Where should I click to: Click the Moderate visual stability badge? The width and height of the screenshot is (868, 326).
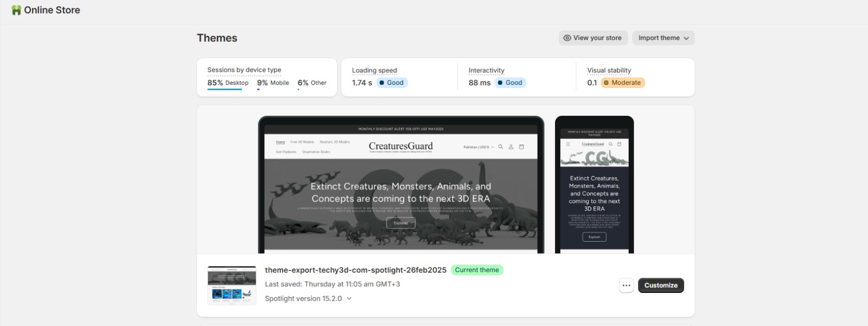(622, 83)
